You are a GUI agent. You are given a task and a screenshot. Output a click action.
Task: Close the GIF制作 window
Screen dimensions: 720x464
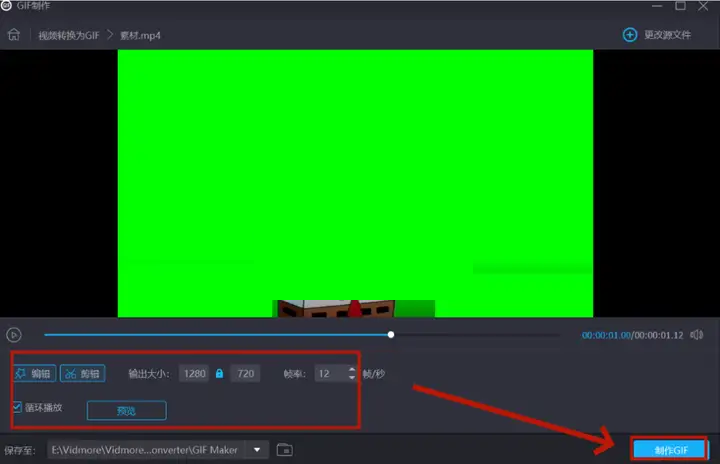point(703,6)
